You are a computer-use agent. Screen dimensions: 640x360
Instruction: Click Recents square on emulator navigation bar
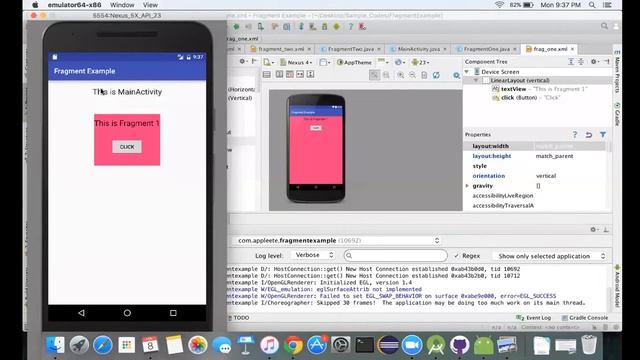click(173, 313)
